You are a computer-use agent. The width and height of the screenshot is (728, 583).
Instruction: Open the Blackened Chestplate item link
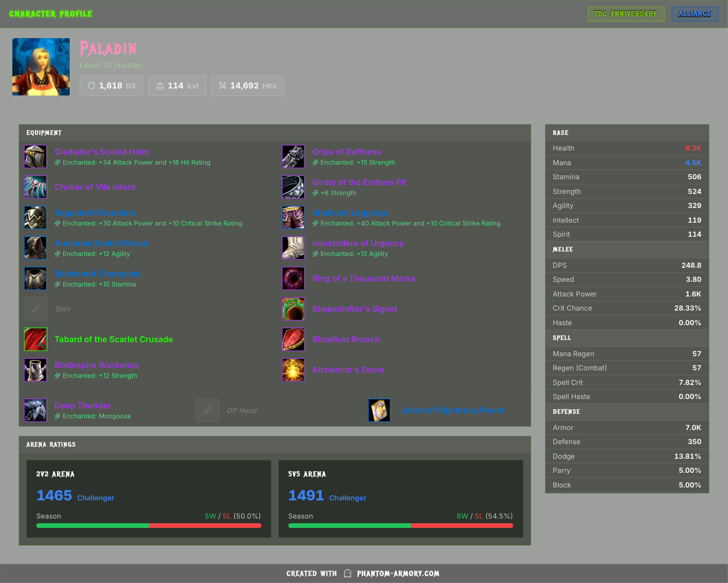click(98, 274)
